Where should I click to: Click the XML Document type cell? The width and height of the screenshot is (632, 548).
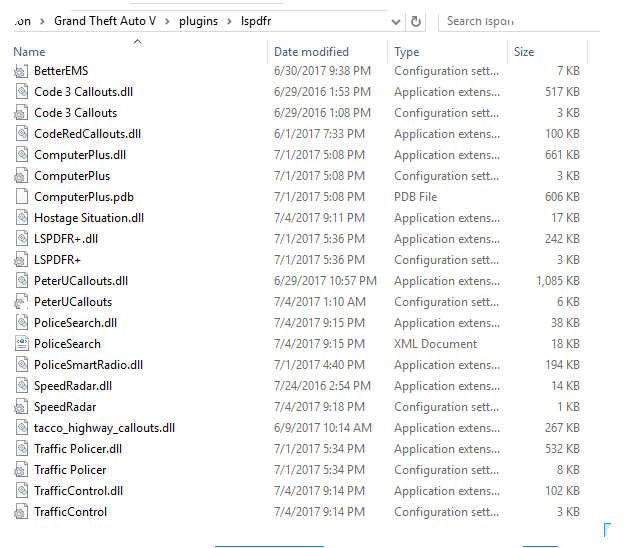point(435,344)
